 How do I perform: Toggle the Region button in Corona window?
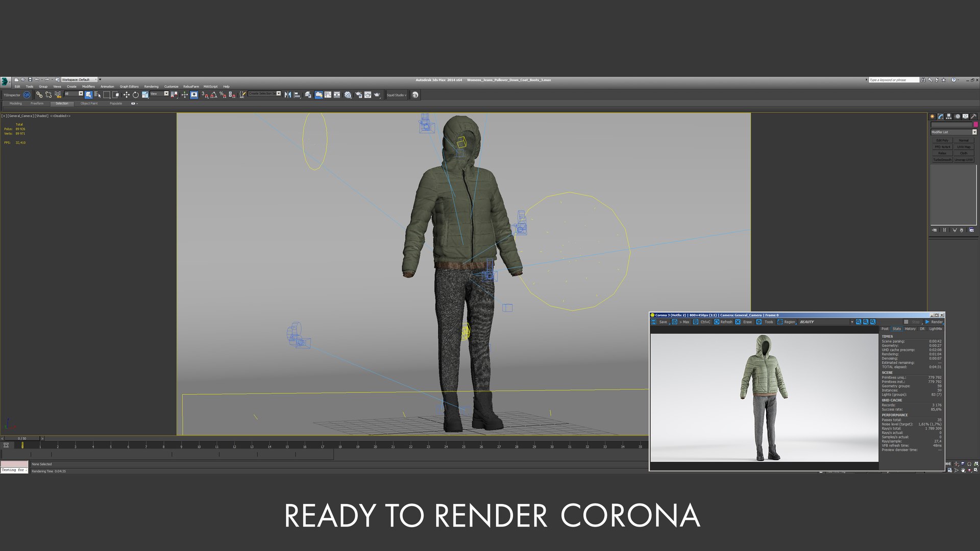[786, 322]
